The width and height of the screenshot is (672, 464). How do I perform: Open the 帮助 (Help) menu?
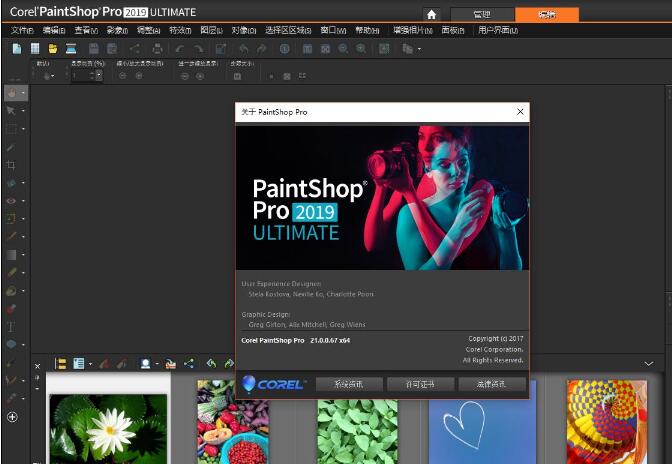[x=367, y=30]
